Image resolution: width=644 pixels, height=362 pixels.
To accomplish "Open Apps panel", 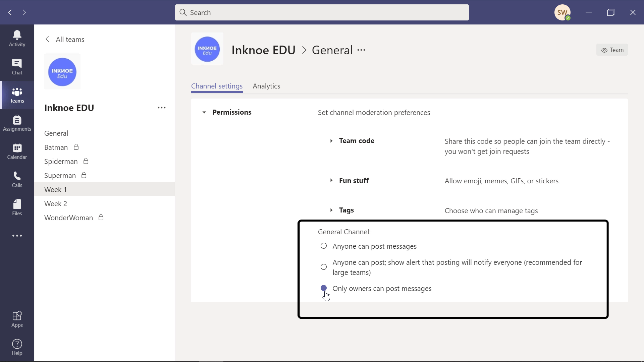I will point(17,319).
